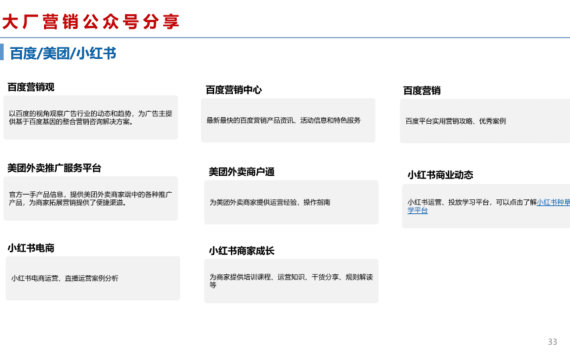Select the 为美团外卖商家提供运营经验 description
This screenshot has height=360, width=570.
(270, 202)
